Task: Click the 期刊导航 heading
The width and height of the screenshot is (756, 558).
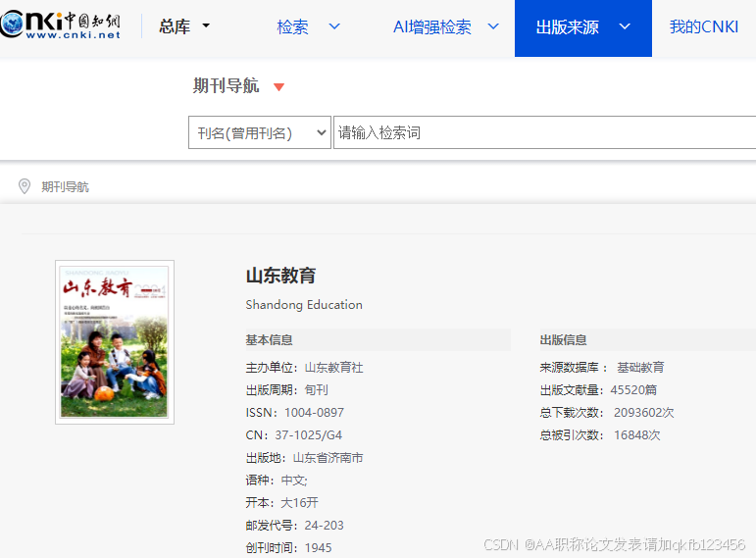Action: point(226,86)
